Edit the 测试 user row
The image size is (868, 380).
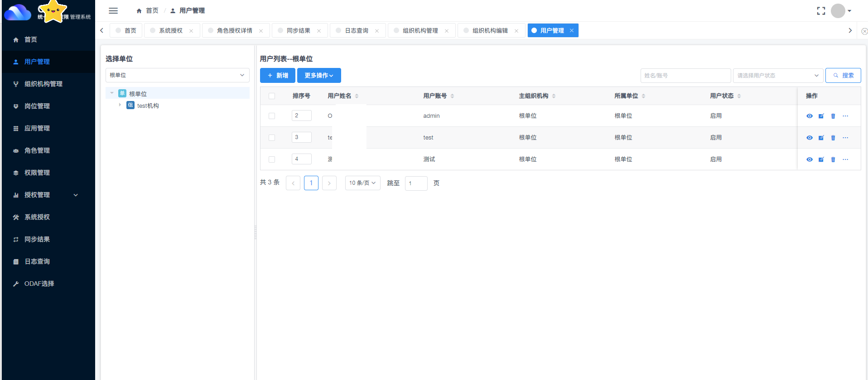click(x=821, y=159)
